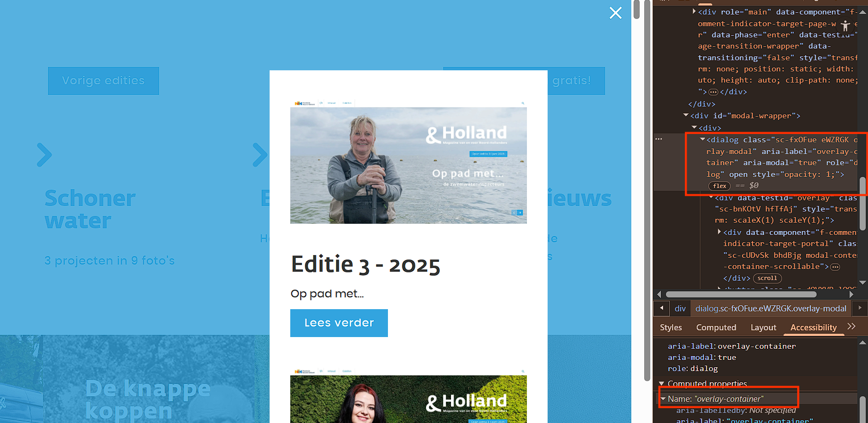Toggle the flex overlay badge on dialog
This screenshot has height=423, width=868.
(x=720, y=186)
